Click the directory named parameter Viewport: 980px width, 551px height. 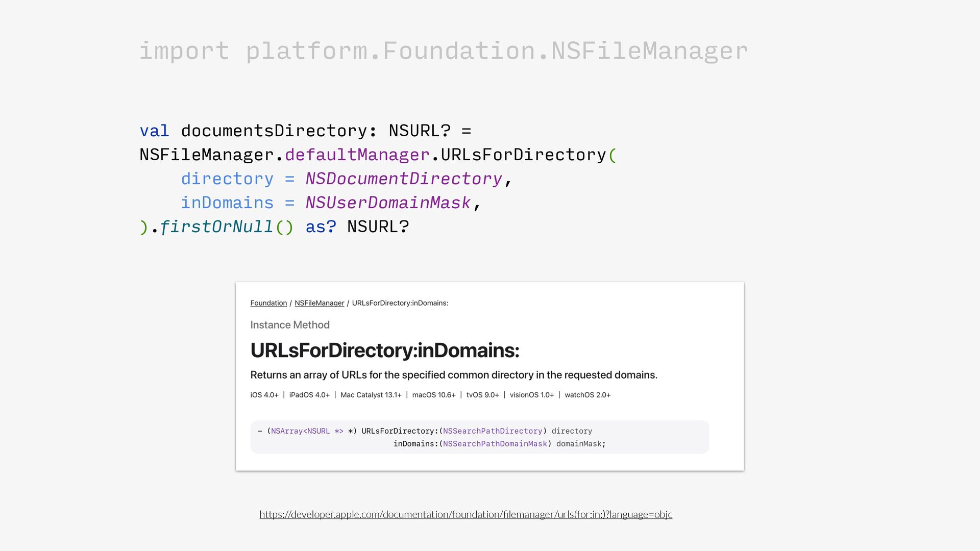pos(227,179)
